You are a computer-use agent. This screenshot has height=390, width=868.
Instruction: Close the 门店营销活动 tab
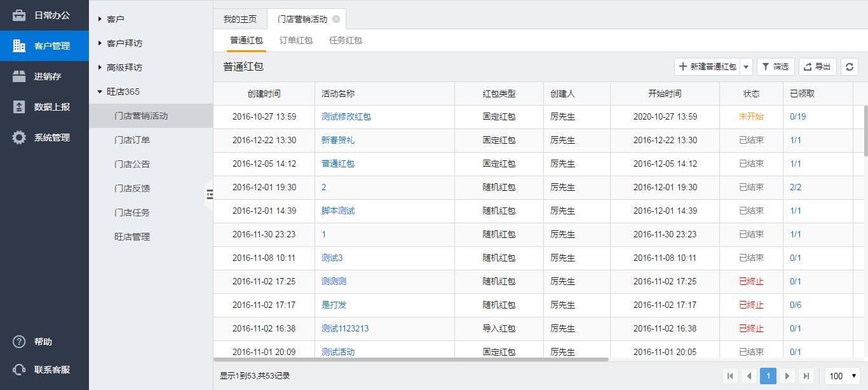pyautogui.click(x=336, y=19)
